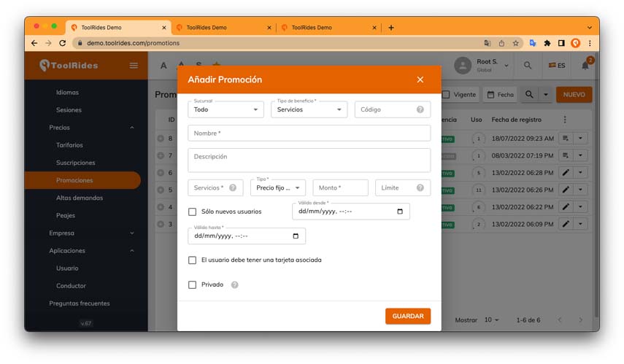Open the calendar picker for Válido hasta
This screenshot has width=624, height=364.
(x=296, y=236)
